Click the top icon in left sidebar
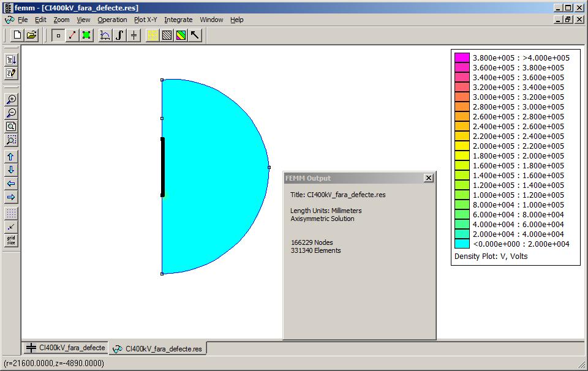Image resolution: width=588 pixels, height=371 pixels. click(11, 59)
